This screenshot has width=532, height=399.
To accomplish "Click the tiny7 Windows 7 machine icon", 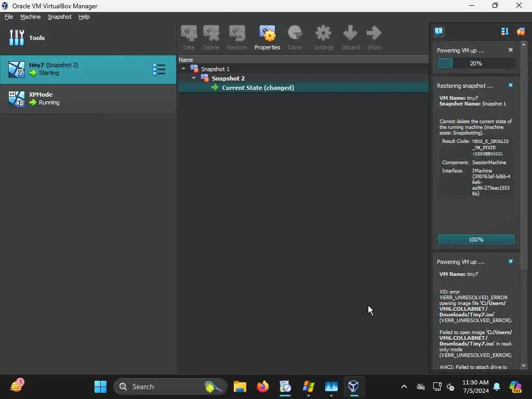I will click(x=16, y=69).
